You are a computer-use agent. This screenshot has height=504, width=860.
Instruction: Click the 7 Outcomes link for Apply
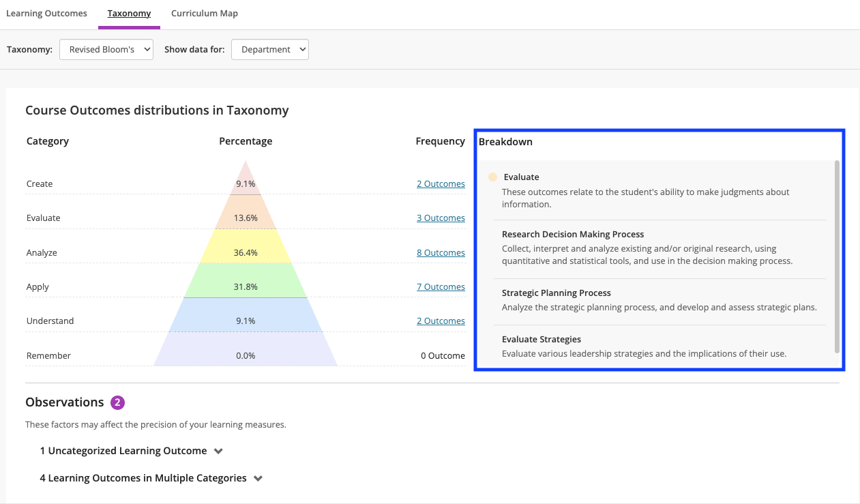441,287
